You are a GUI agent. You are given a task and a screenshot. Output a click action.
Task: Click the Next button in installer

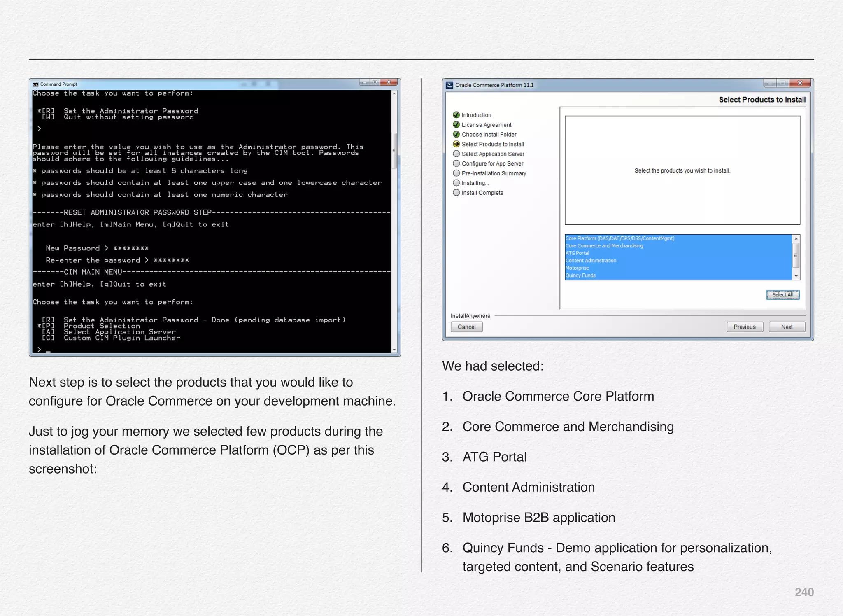coord(787,327)
